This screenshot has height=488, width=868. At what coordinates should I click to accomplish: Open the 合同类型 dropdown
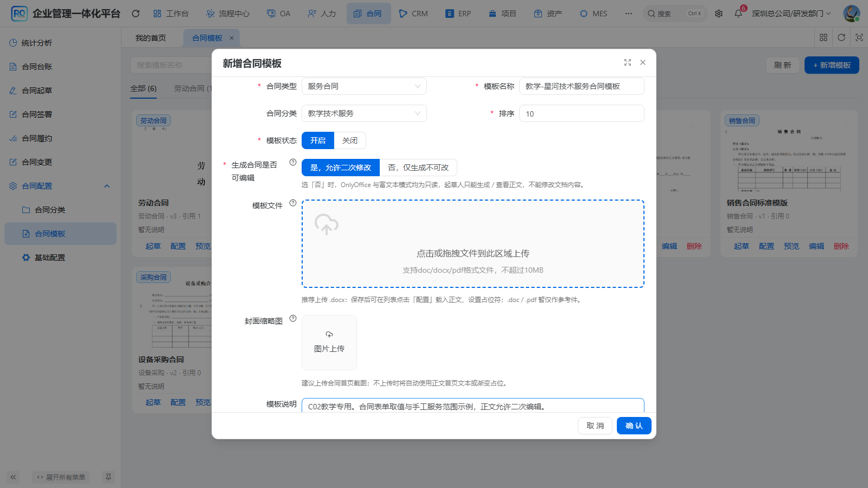pos(364,86)
